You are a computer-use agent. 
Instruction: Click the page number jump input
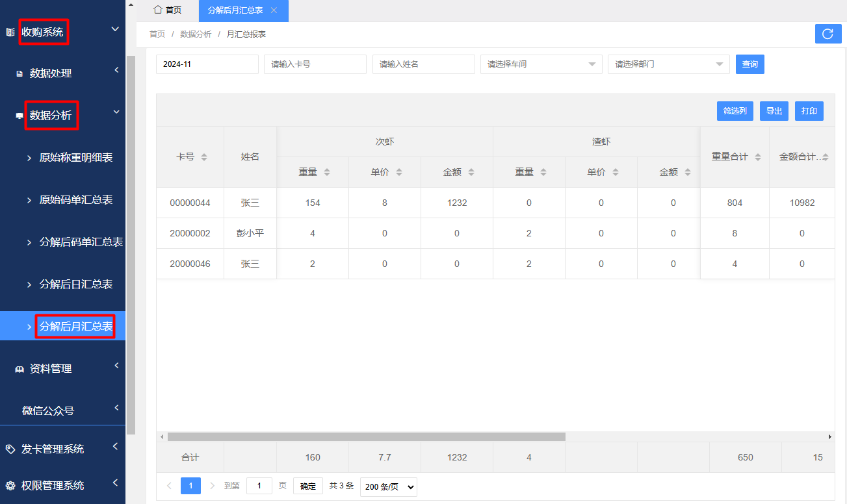[259, 486]
